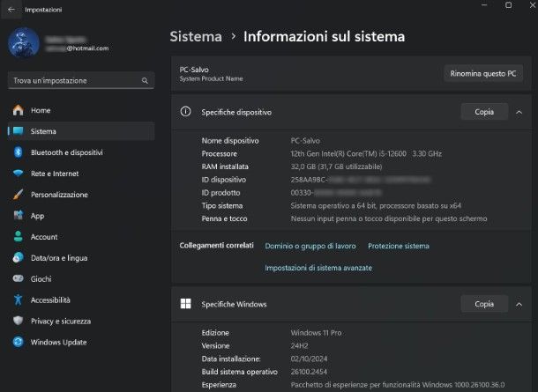Click the Windows 11 Pro edition text

pyautogui.click(x=316, y=333)
